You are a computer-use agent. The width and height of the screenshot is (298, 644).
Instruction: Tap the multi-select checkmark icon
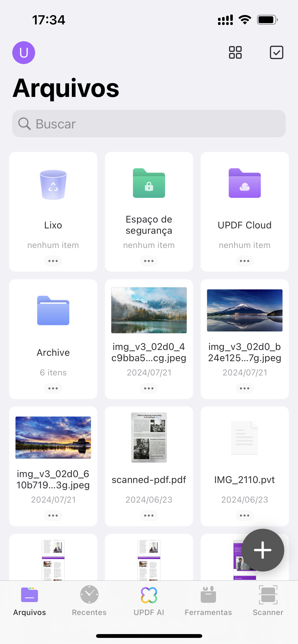point(276,52)
